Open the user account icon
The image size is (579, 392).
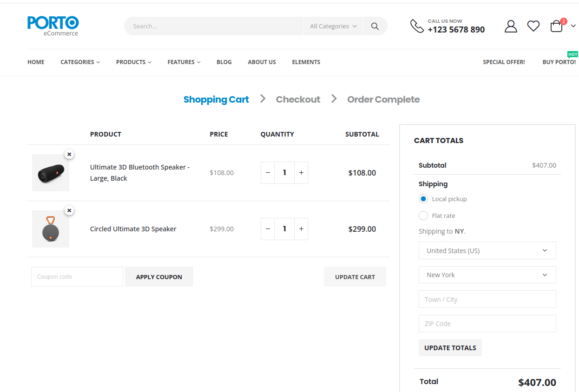(510, 26)
